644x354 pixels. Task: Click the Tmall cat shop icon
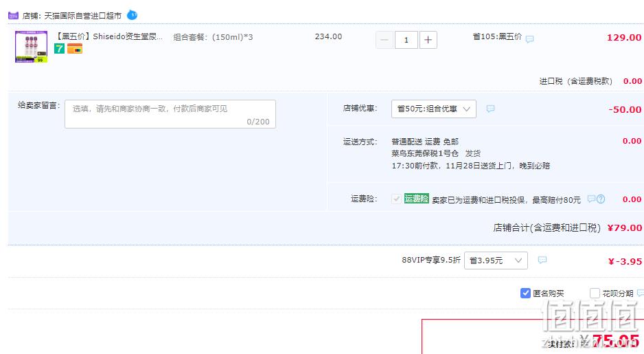tap(13, 16)
